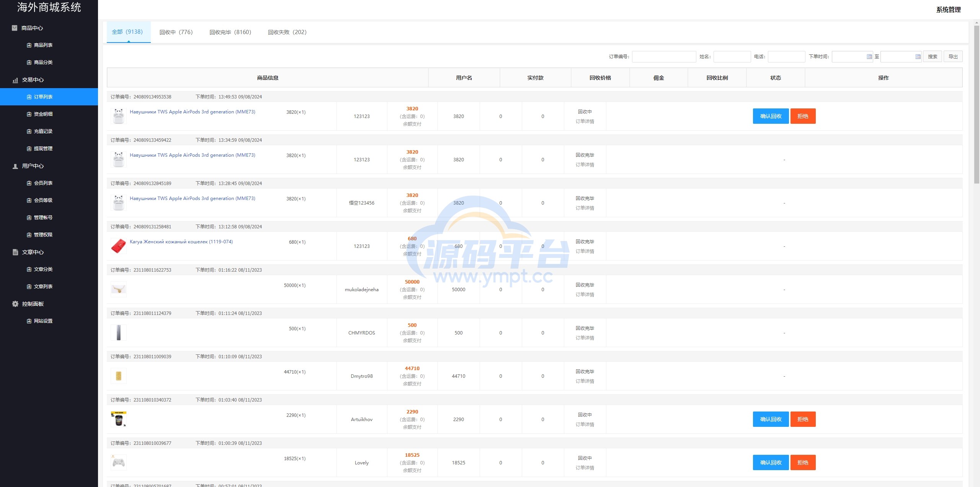Open game controller thumbnail for order 231108010039677
The width and height of the screenshot is (980, 487).
tap(119, 462)
